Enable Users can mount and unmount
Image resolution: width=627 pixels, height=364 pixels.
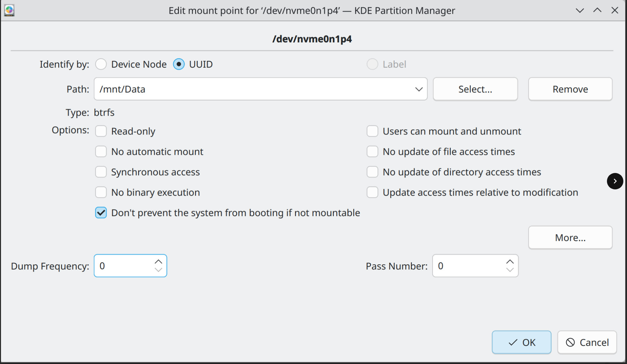372,131
